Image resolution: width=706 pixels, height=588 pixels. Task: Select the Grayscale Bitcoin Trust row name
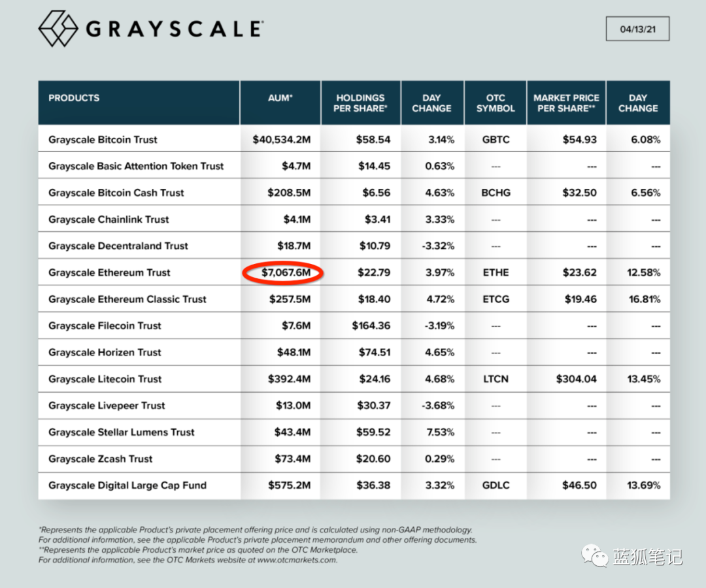pos(103,140)
